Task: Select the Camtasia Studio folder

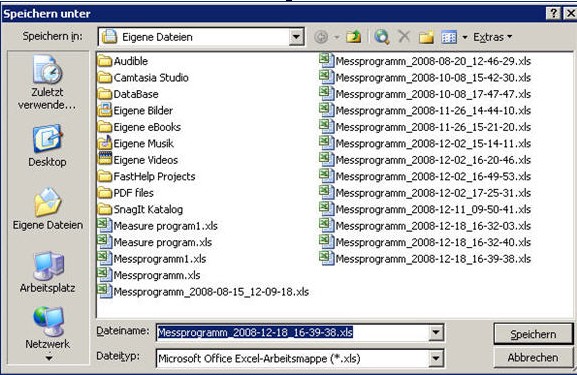Action: (144, 77)
